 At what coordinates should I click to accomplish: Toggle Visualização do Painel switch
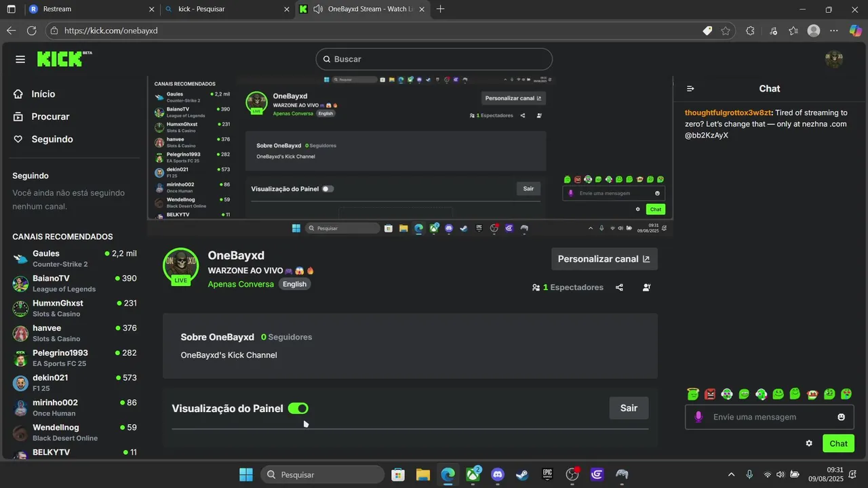coord(298,408)
